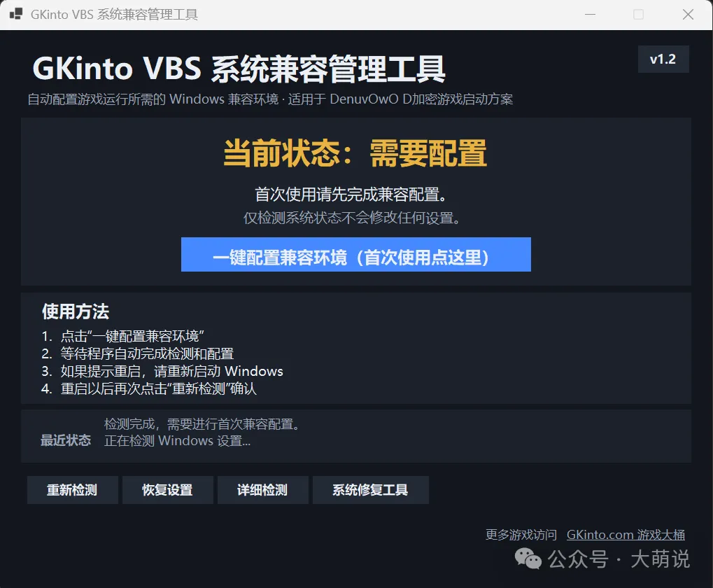Click log line 检测完成，需要进行首次兼容配置。
This screenshot has width=713, height=588.
coord(202,424)
